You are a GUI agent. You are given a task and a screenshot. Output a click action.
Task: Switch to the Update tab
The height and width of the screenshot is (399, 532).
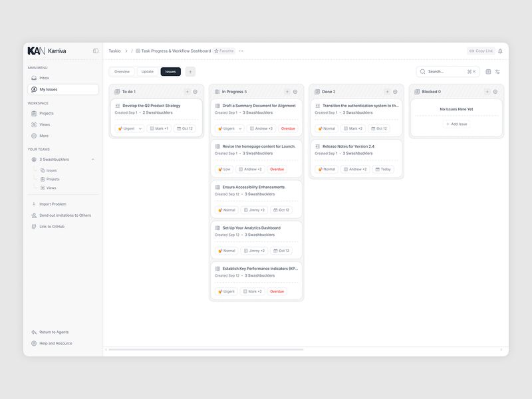pos(147,72)
